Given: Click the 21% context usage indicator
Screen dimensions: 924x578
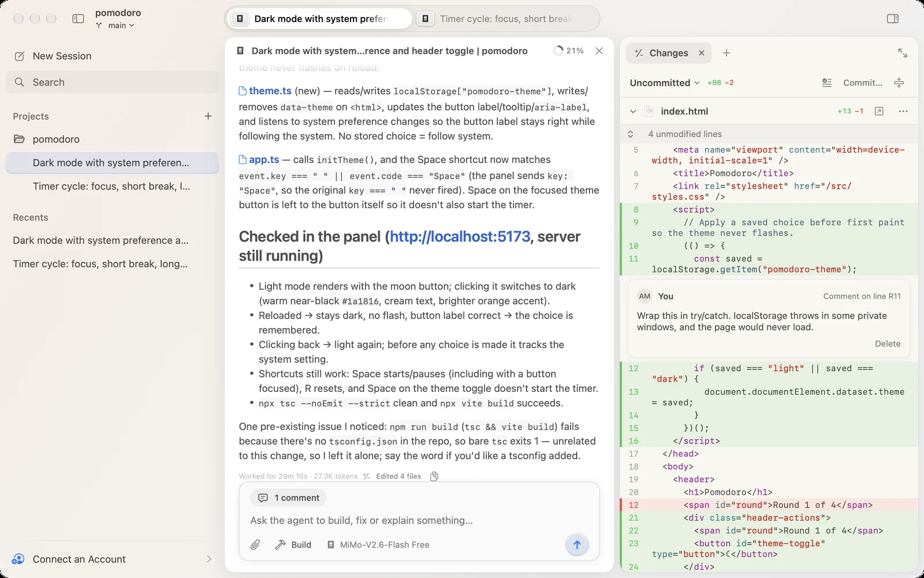Looking at the screenshot, I should pos(568,51).
